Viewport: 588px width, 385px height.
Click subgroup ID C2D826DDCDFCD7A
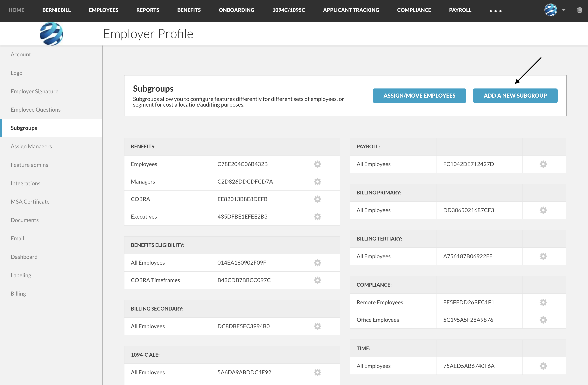coord(245,182)
